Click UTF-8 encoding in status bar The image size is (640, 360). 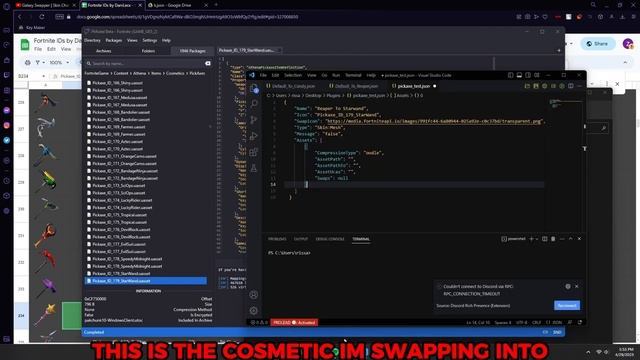point(521,322)
